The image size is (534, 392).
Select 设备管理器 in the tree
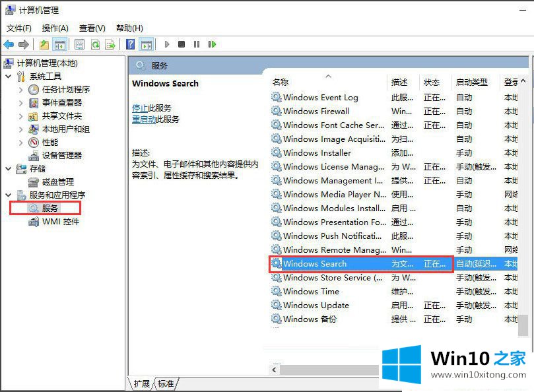(62, 156)
